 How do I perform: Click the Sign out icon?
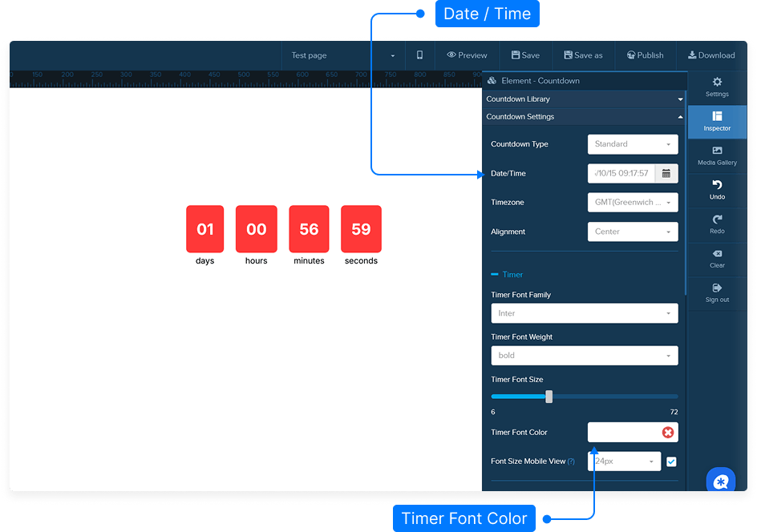pos(717,288)
